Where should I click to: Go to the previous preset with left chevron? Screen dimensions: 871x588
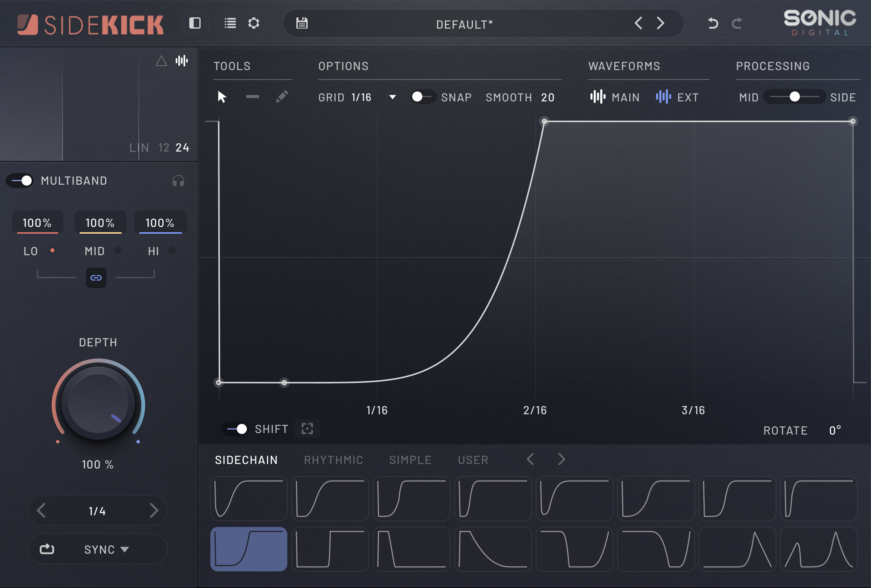pos(638,23)
